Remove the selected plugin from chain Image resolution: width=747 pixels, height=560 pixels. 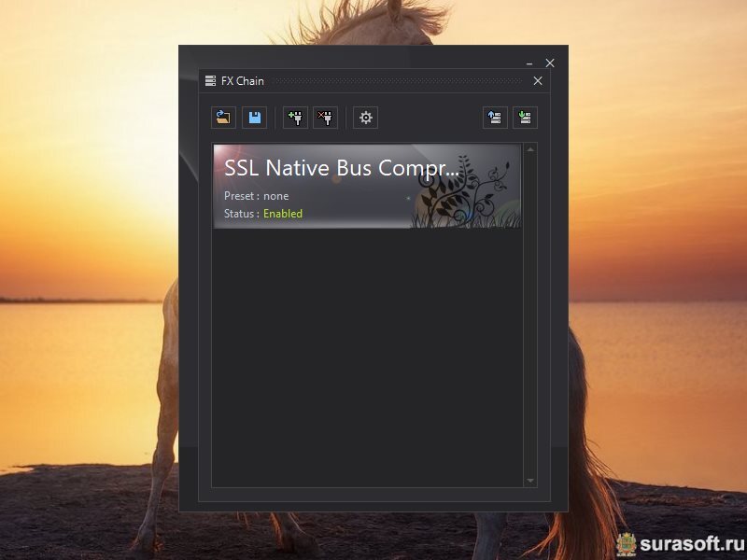click(x=325, y=118)
